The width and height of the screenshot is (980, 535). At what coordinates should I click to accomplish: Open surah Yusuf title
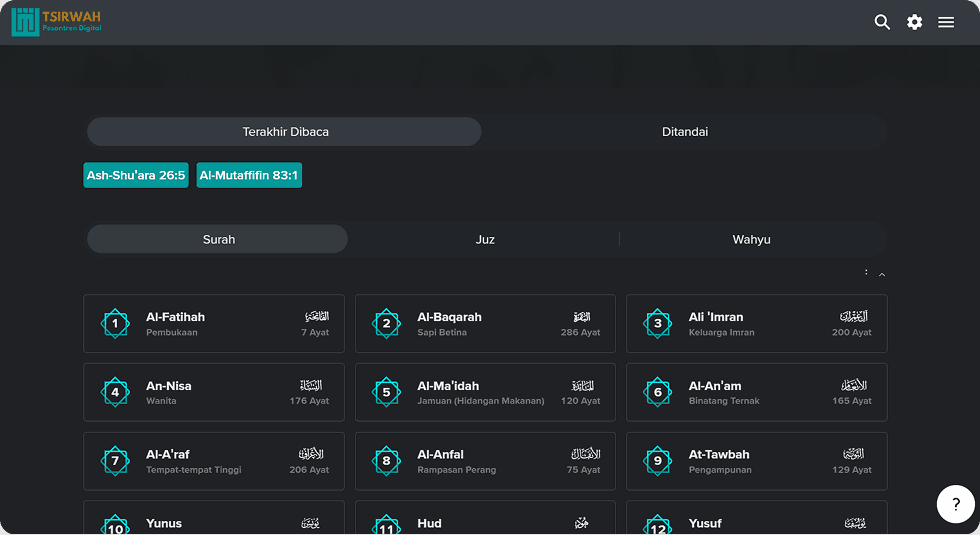click(x=705, y=523)
